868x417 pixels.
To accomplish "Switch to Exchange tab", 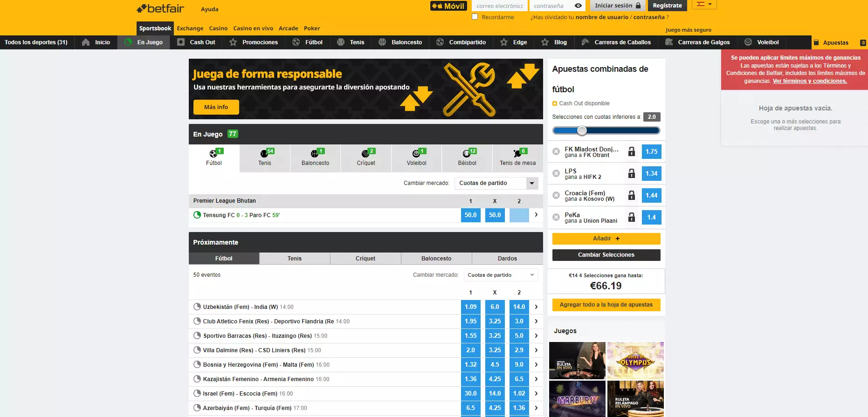I will 190,28.
